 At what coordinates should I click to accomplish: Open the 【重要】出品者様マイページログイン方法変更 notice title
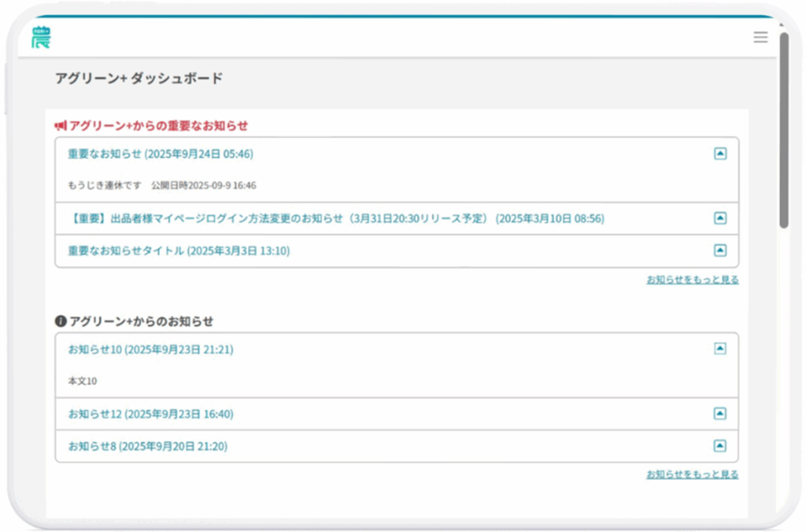tap(335, 219)
